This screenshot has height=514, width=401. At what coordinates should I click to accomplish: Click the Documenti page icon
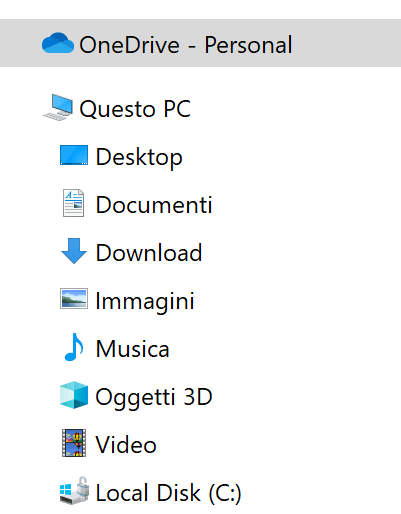[x=73, y=203]
